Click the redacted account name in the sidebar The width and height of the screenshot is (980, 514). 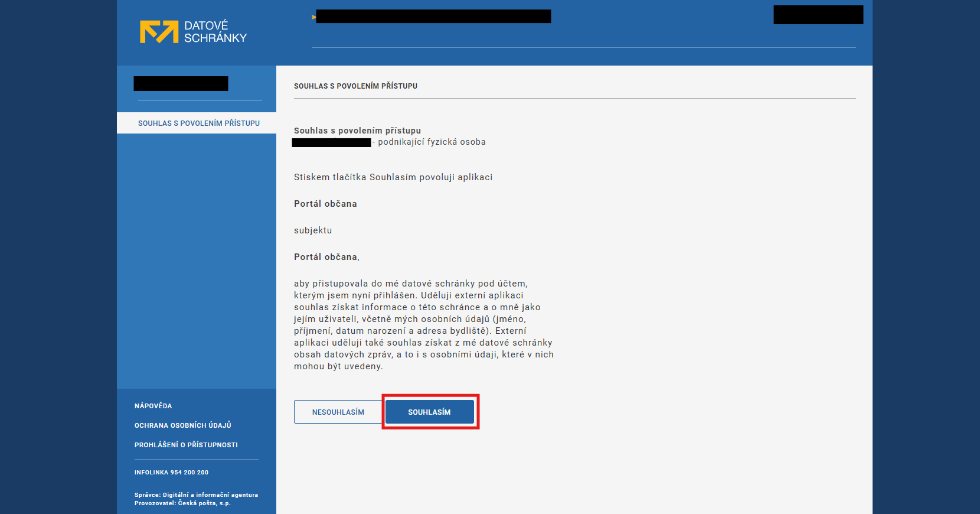181,84
